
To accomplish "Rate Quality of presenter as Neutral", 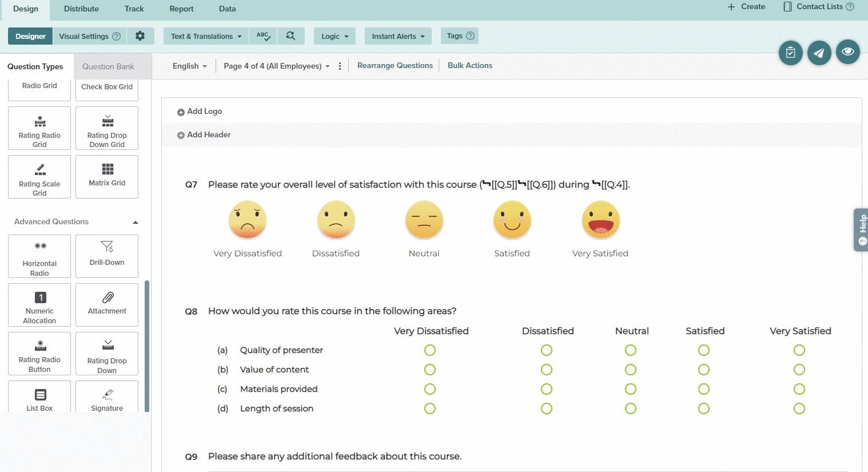I will point(631,350).
